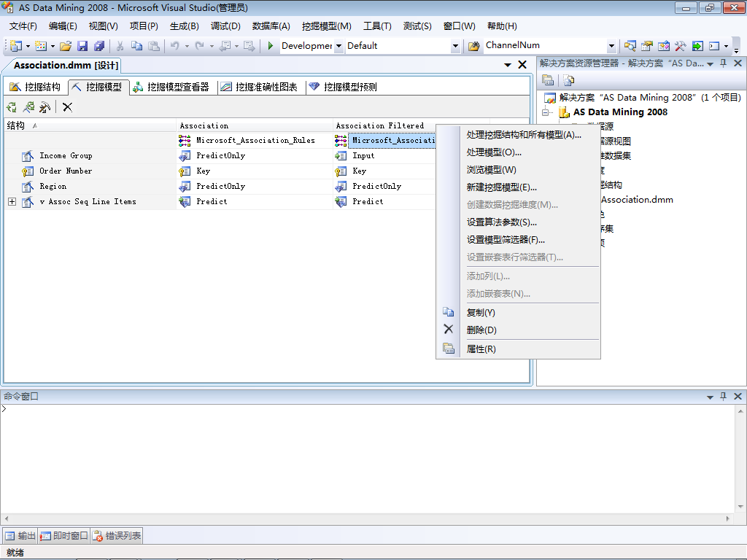Open the ChannelNum find combo box dropdown

pos(612,46)
